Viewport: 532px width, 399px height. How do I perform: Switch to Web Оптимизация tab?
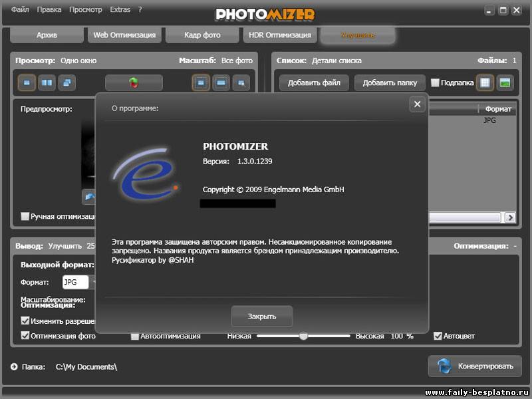[x=124, y=35]
